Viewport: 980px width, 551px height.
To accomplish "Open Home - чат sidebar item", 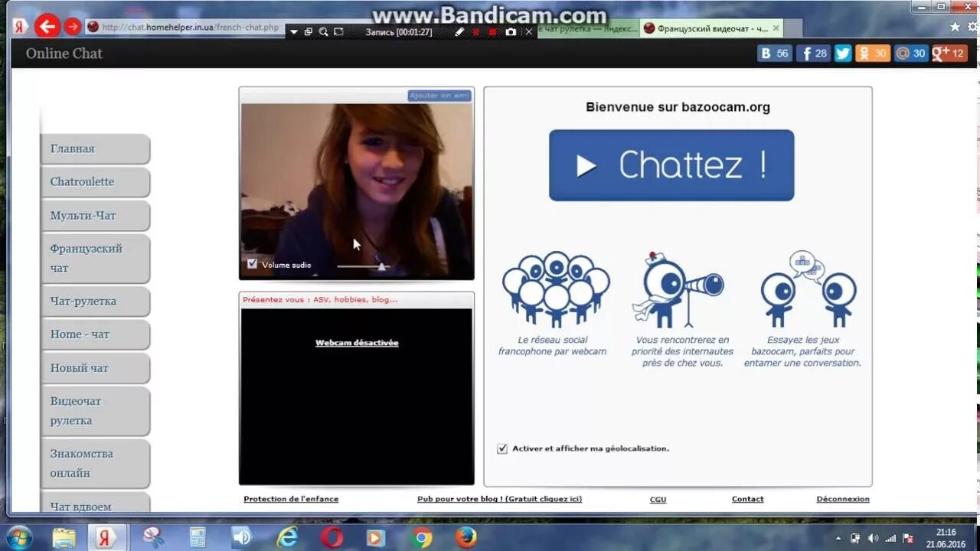I will [x=95, y=334].
